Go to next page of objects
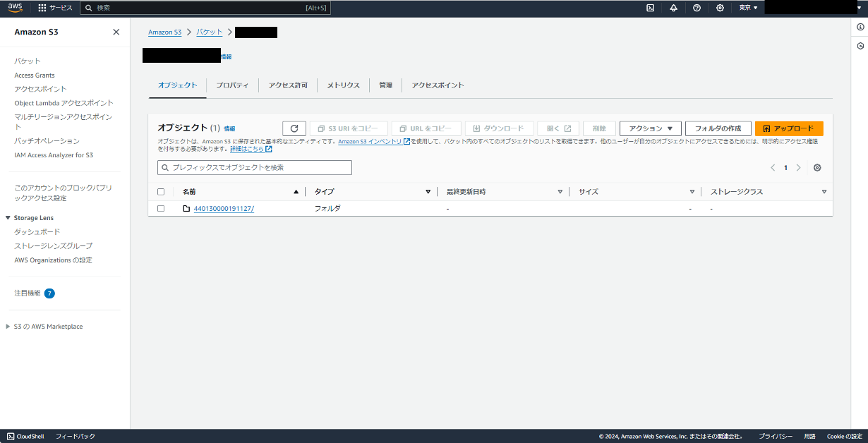Screen dimensions: 868x443 (799, 168)
